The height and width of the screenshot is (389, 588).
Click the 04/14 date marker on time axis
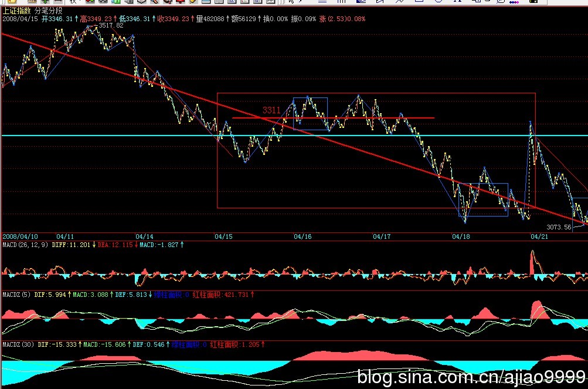coord(144,236)
